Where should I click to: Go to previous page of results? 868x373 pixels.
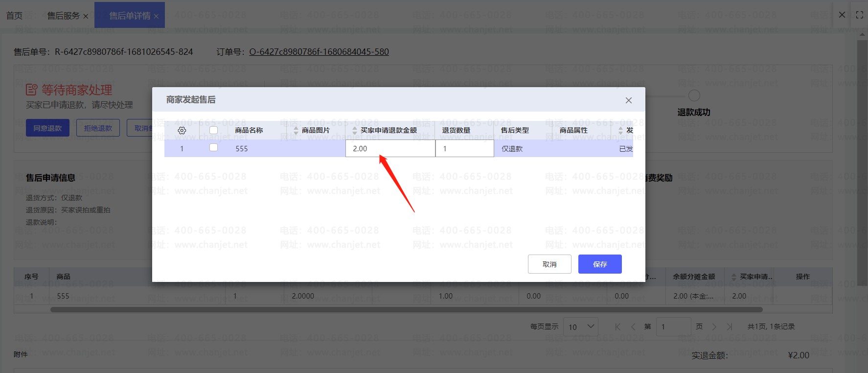(x=633, y=327)
